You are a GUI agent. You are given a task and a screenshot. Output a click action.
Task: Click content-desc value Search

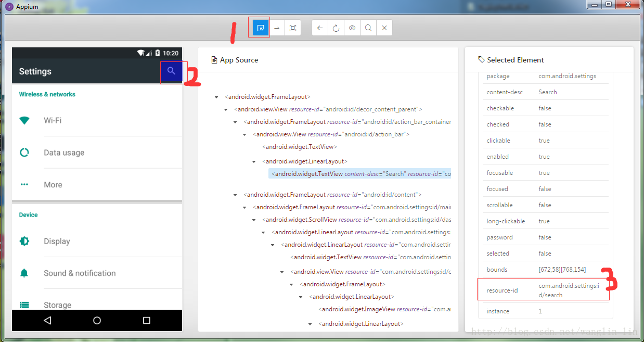[x=548, y=92]
